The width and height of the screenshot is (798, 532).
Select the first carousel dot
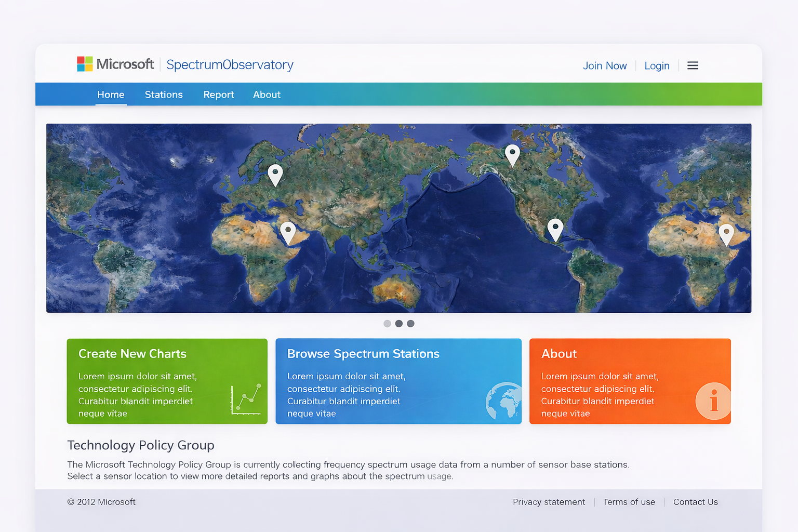[387, 324]
